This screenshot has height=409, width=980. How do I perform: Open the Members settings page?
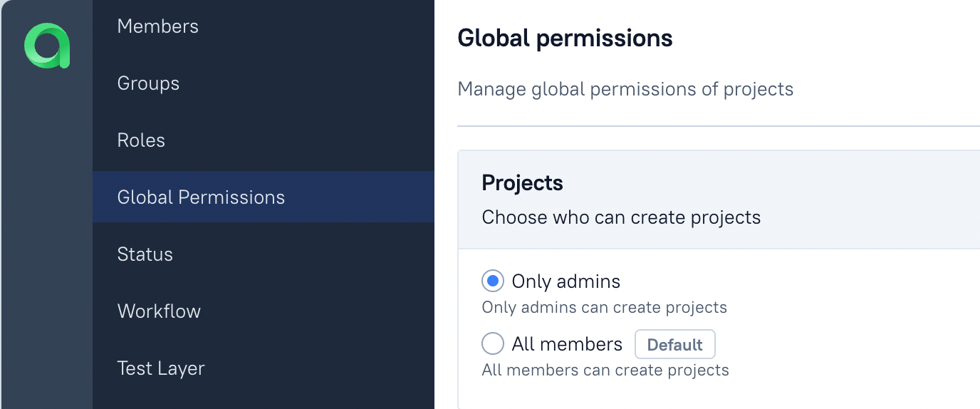tap(264, 26)
